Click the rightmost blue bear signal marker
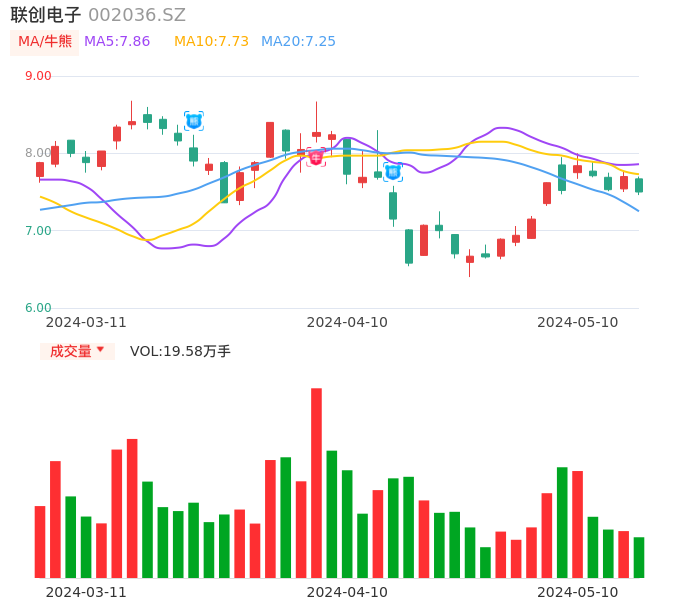The width and height of the screenshot is (686, 606). pyautogui.click(x=393, y=172)
